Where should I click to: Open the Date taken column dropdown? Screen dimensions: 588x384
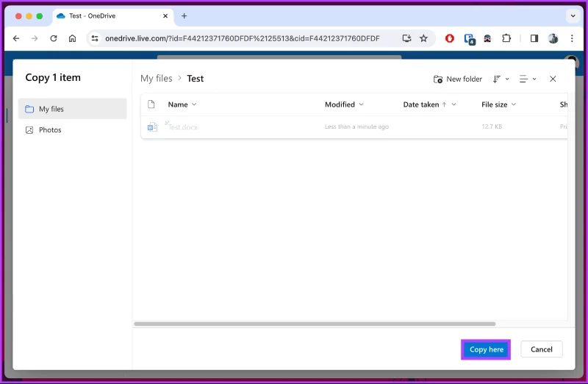coord(453,104)
